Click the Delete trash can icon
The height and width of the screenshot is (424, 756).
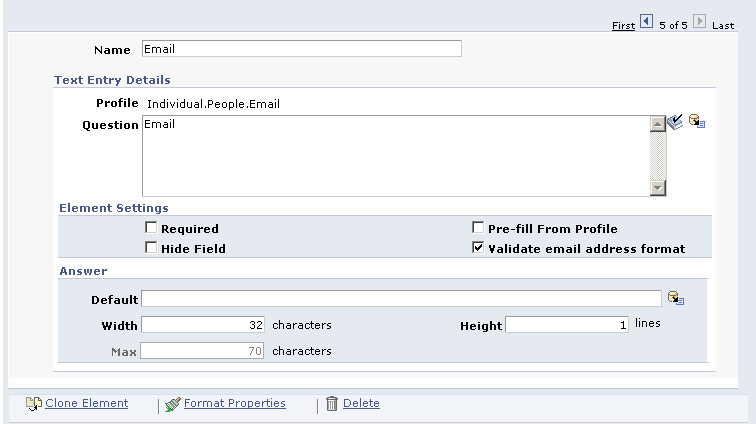coord(332,403)
